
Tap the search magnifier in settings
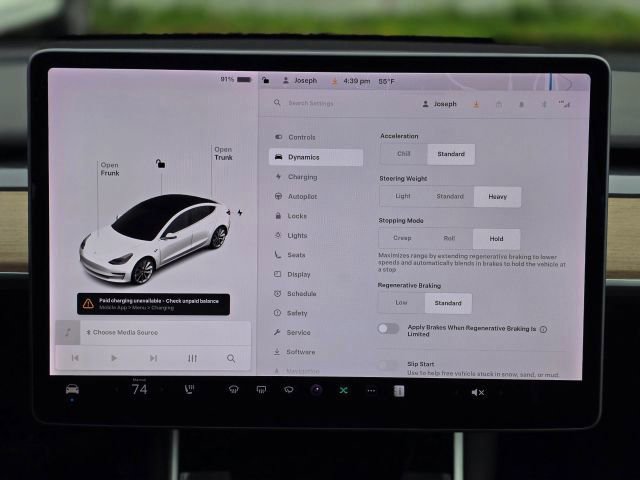pos(277,102)
